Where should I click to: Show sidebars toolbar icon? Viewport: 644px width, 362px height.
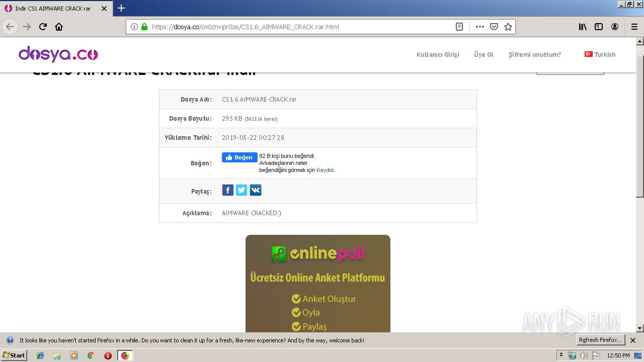[x=599, y=27]
